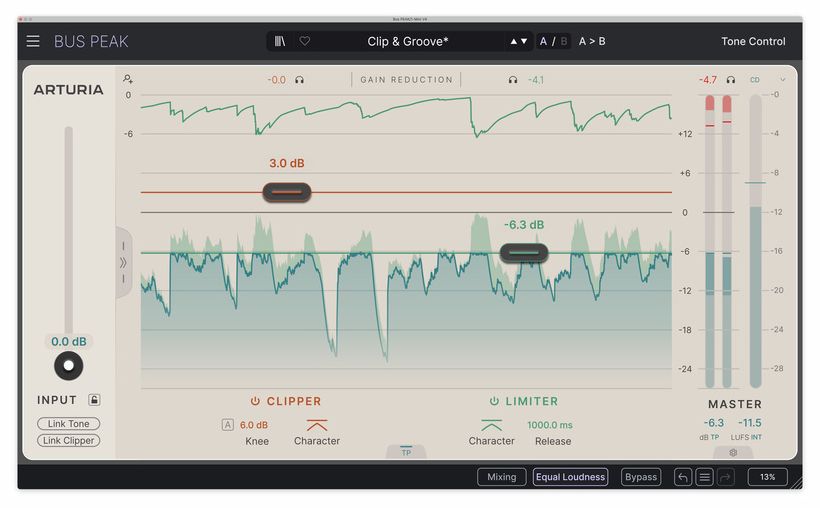Expand the loudness target chevron menu
820x508 pixels.
coord(783,80)
